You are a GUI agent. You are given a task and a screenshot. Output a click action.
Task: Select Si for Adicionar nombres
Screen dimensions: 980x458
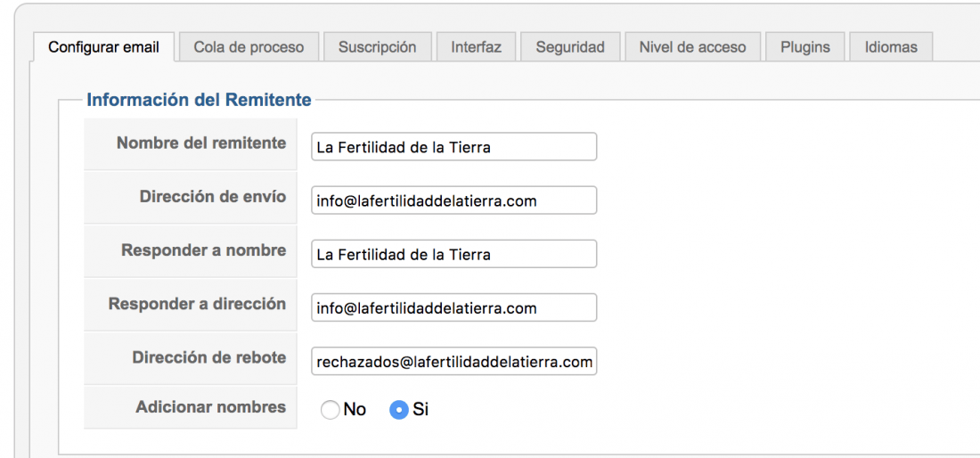click(x=399, y=410)
